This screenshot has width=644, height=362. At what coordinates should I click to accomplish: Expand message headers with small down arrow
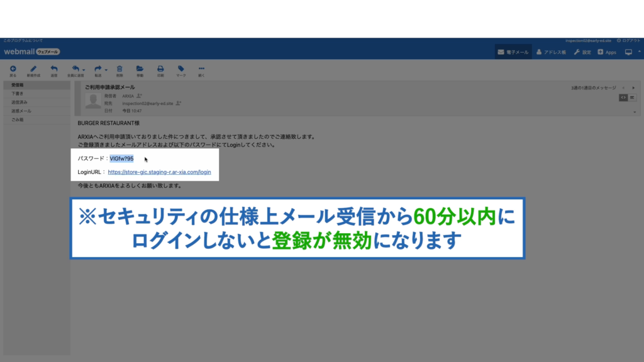click(635, 112)
